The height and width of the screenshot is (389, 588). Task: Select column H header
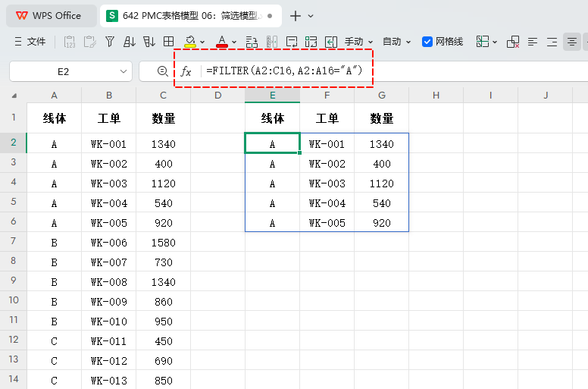tap(436, 96)
